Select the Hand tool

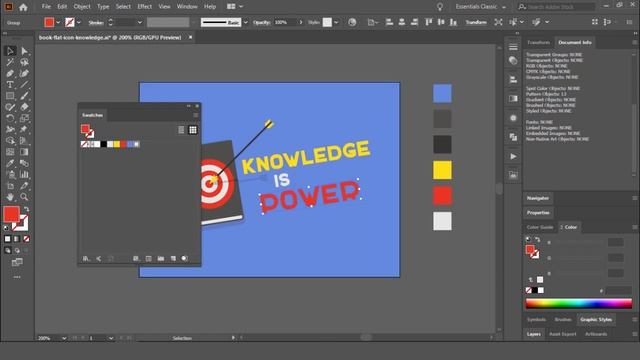[10, 197]
